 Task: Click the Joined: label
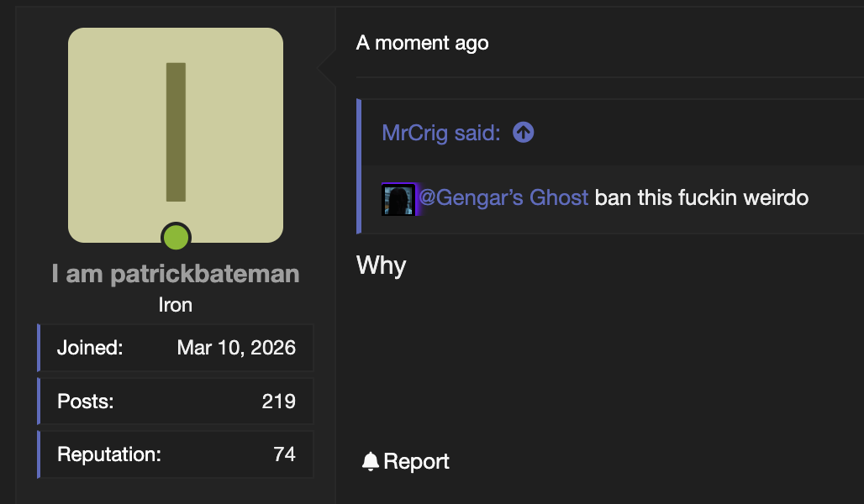tap(90, 348)
